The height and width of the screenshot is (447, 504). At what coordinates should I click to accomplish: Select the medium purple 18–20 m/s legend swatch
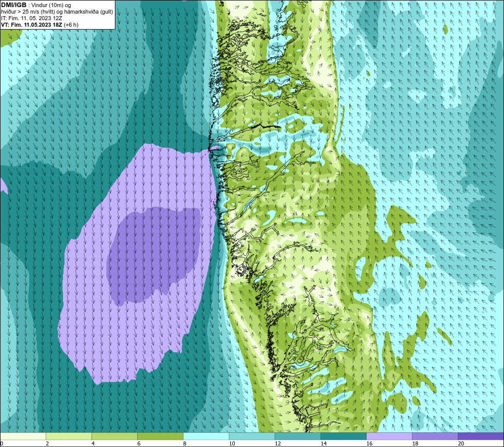pos(435,436)
